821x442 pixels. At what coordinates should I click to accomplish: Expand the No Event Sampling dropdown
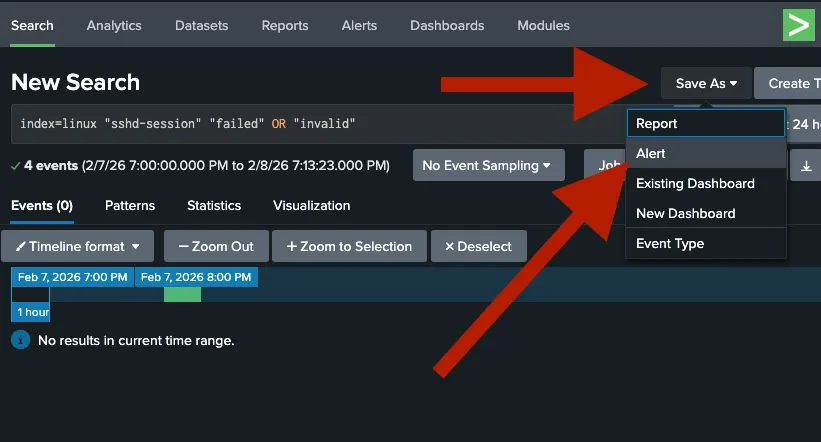point(488,166)
